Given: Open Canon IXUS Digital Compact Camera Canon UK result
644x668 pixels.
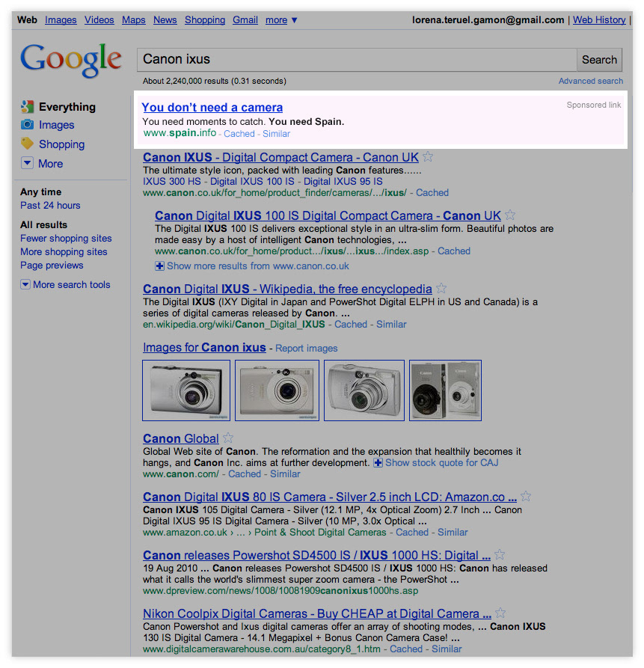Looking at the screenshot, I should [280, 157].
